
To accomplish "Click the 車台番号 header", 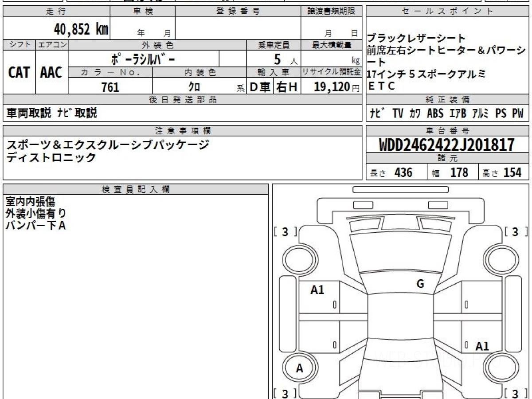I will pos(448,131).
